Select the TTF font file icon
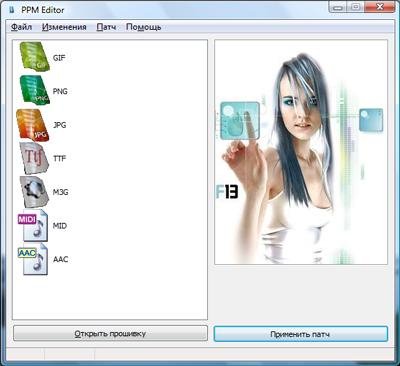Viewport: 400px width, 366px height. coord(34,158)
